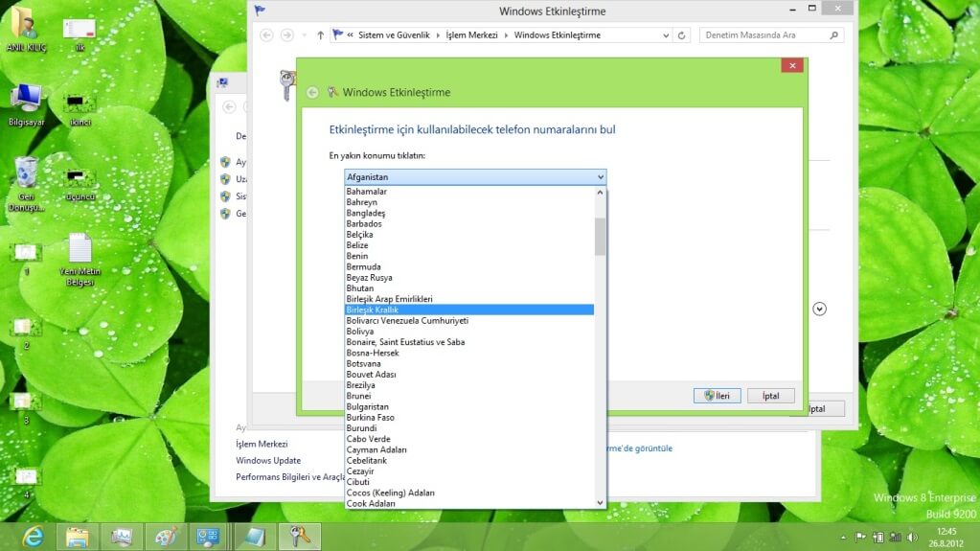Viewport: 980px width, 551px height.
Task: Open the Yeni Metin Belgesi file
Action: click(80, 250)
